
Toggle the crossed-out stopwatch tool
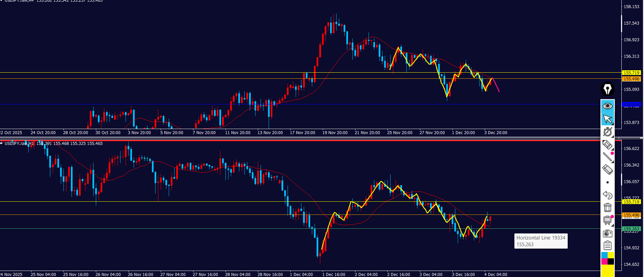[608, 132]
